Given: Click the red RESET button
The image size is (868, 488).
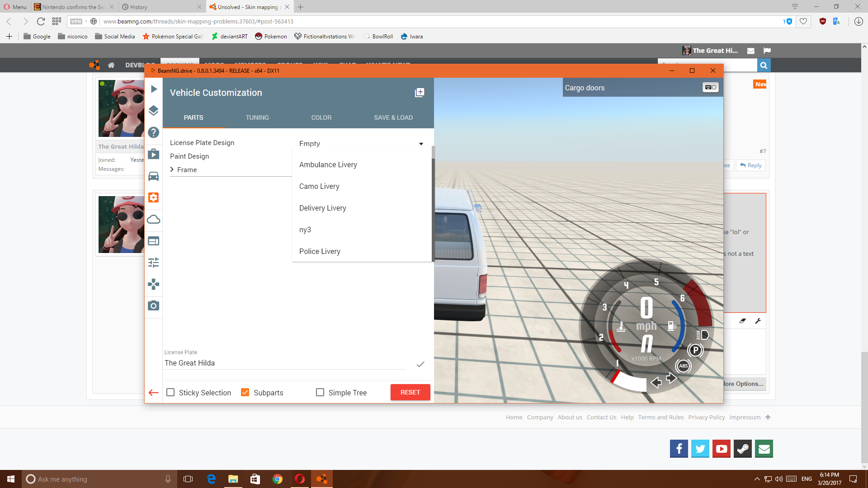Looking at the screenshot, I should (x=410, y=392).
